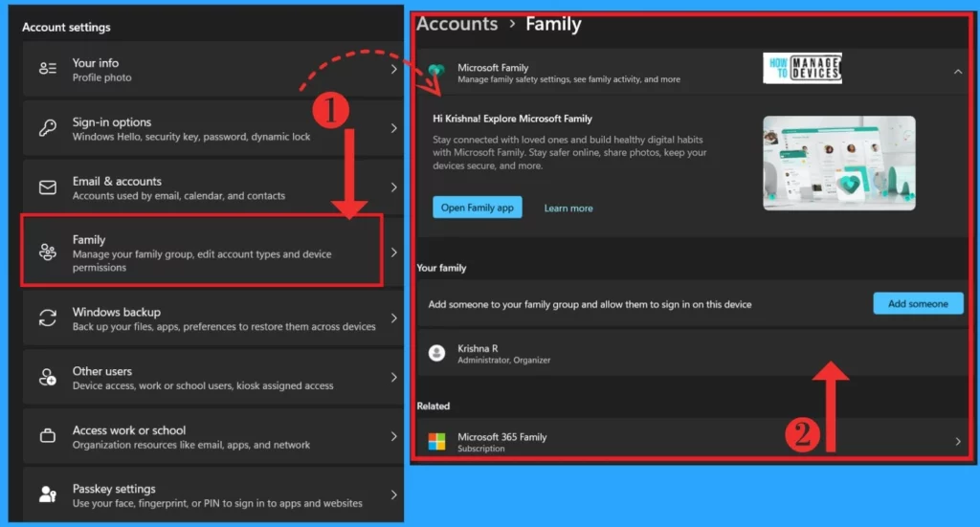Open Passkey settings via its chevron

[x=393, y=494]
